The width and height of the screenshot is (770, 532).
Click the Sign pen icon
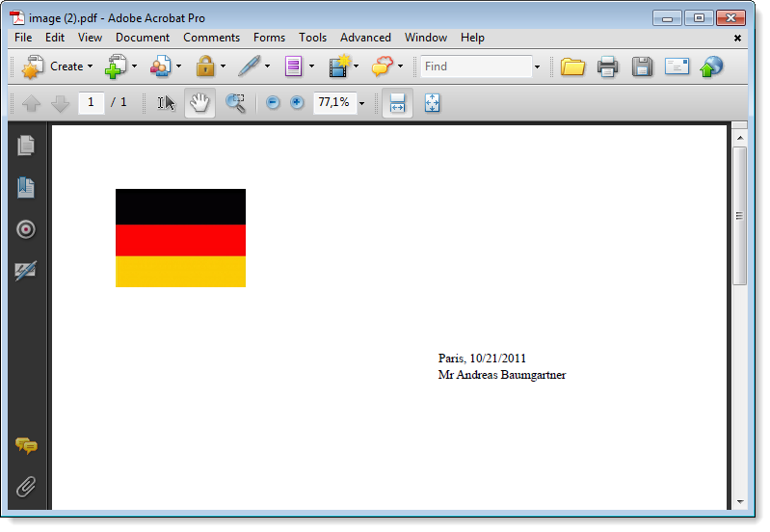[x=250, y=66]
